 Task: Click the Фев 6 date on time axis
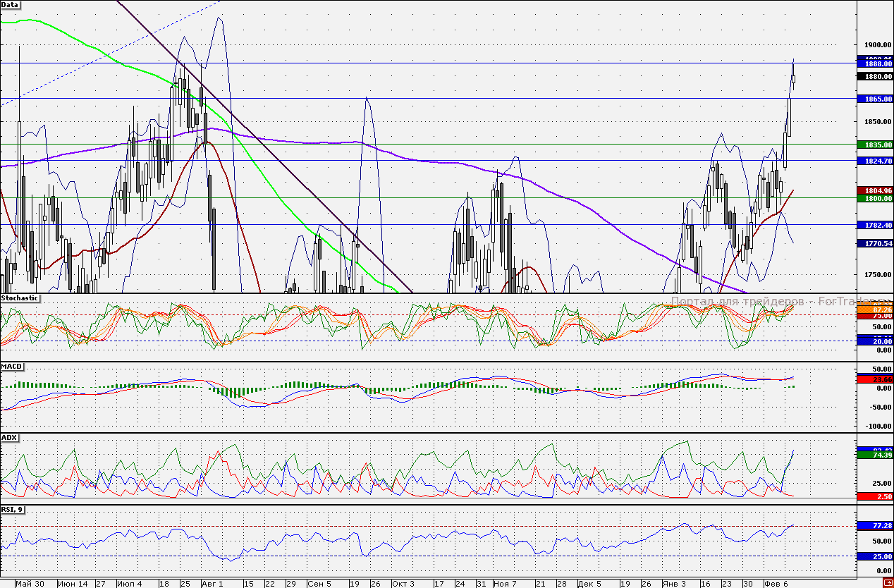click(777, 584)
